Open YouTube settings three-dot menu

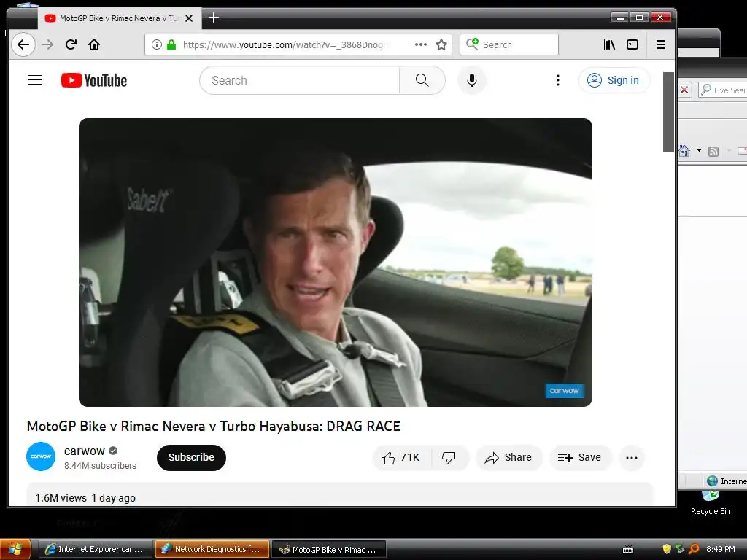[558, 80]
